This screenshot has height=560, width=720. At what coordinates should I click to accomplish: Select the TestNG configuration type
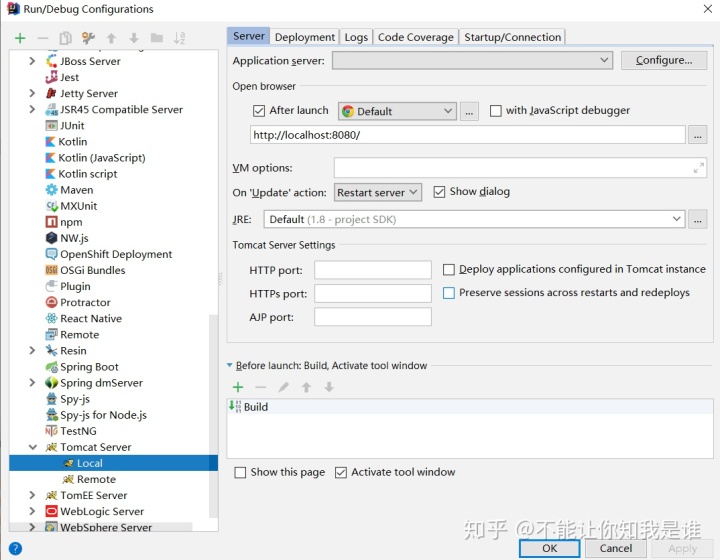point(78,431)
